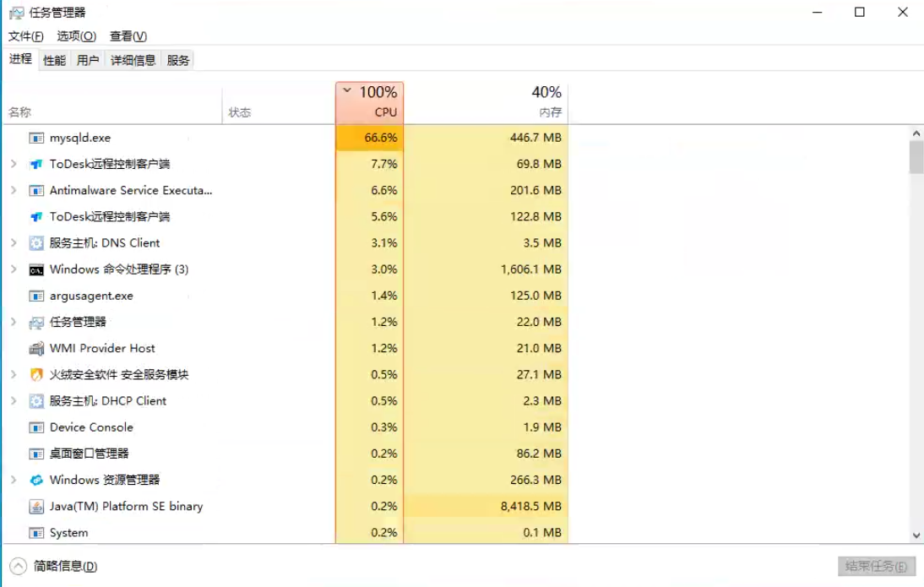Viewport: 924px width, 587px height.
Task: Click the Windows 资源管理器 icon
Action: point(36,480)
